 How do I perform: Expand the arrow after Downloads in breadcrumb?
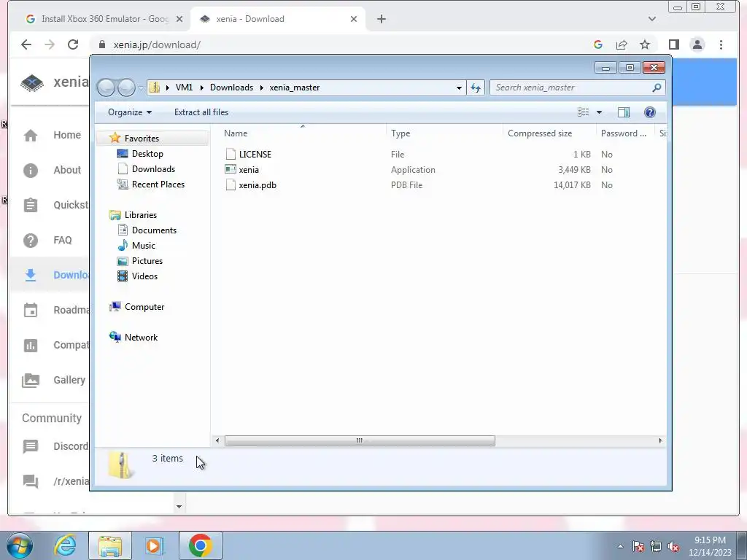262,87
